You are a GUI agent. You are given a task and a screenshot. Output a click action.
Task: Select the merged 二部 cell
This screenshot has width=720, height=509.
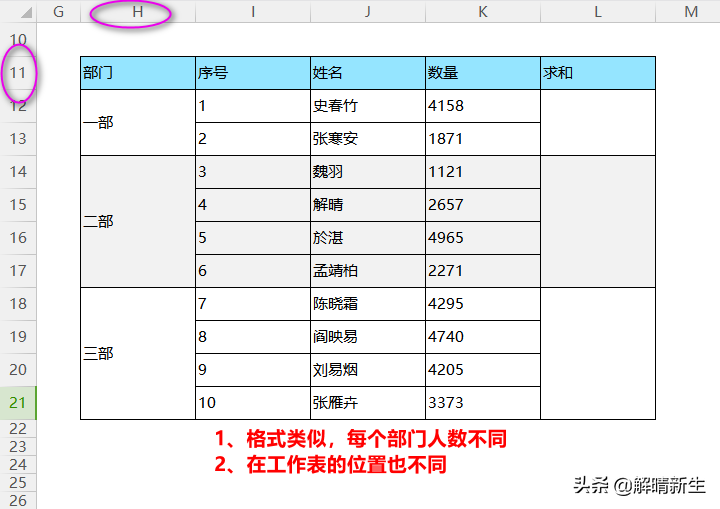coord(138,221)
